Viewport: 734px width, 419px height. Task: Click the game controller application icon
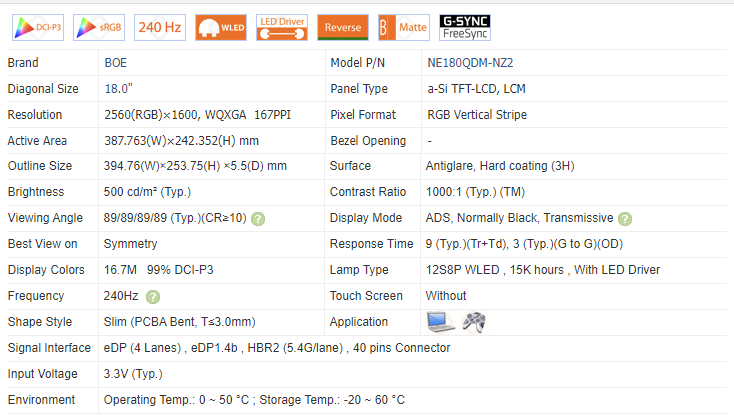474,322
